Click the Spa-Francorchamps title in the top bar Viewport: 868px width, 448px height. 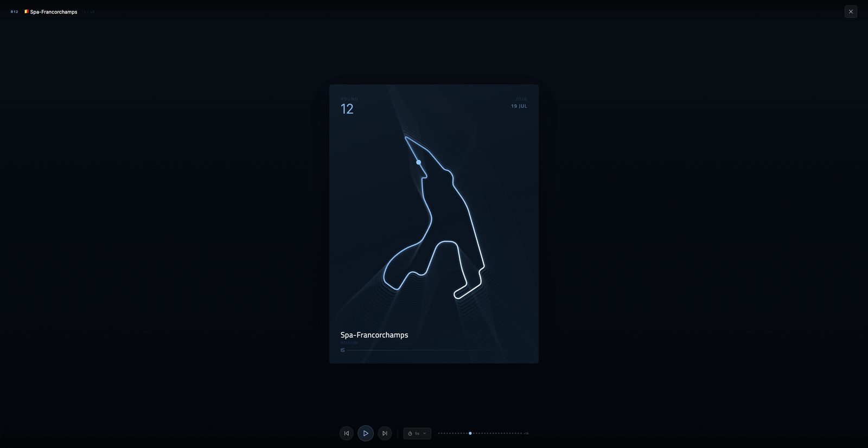click(x=54, y=12)
